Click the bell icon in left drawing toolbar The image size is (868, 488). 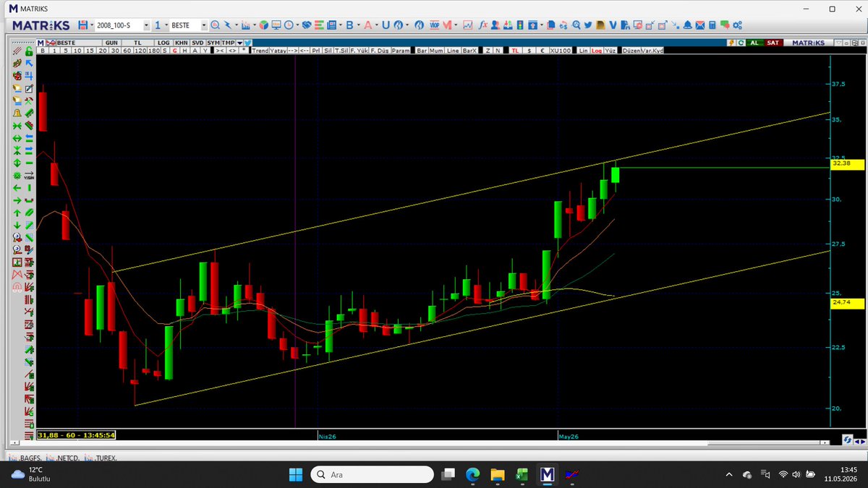pos(17,113)
